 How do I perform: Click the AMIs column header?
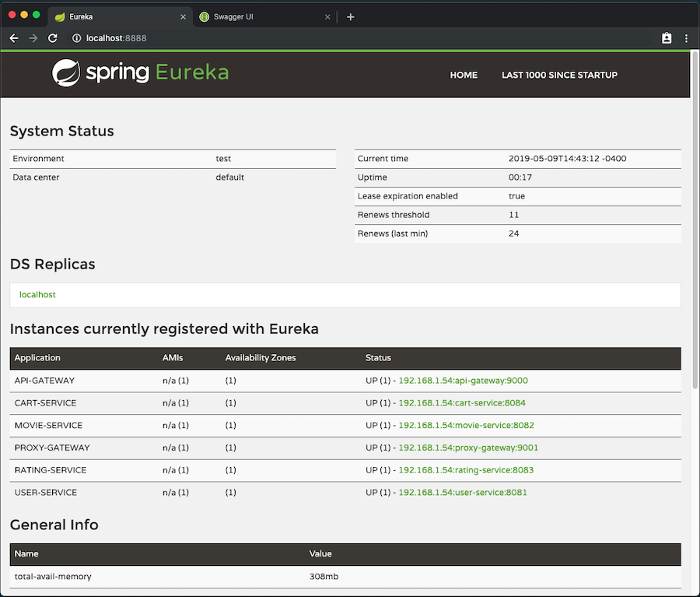tap(173, 358)
